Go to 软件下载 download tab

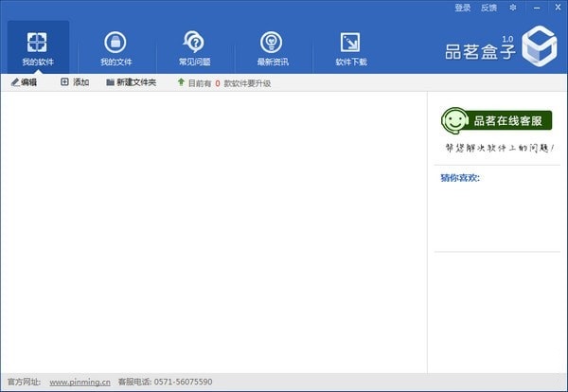351,48
